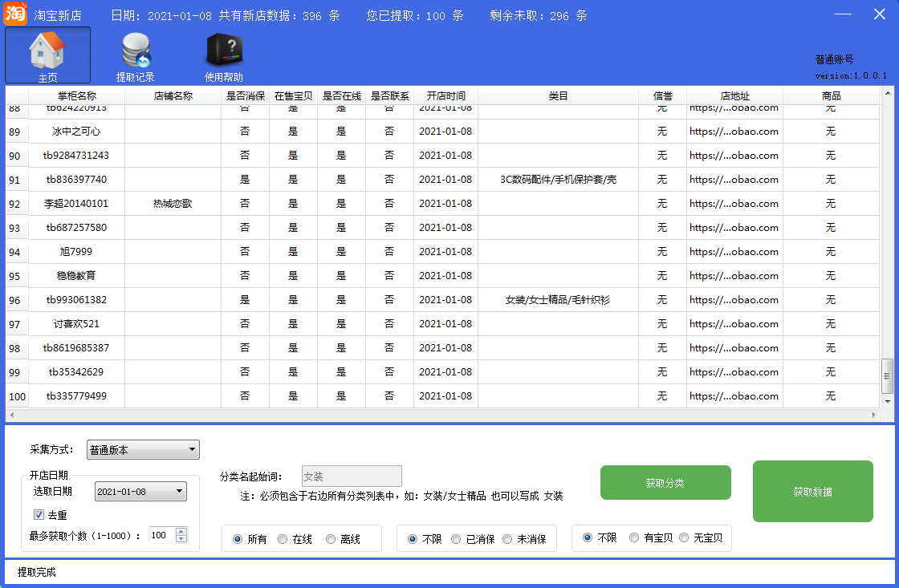This screenshot has width=899, height=588.
Task: Click the 主页 home house icon
Action: (47, 52)
